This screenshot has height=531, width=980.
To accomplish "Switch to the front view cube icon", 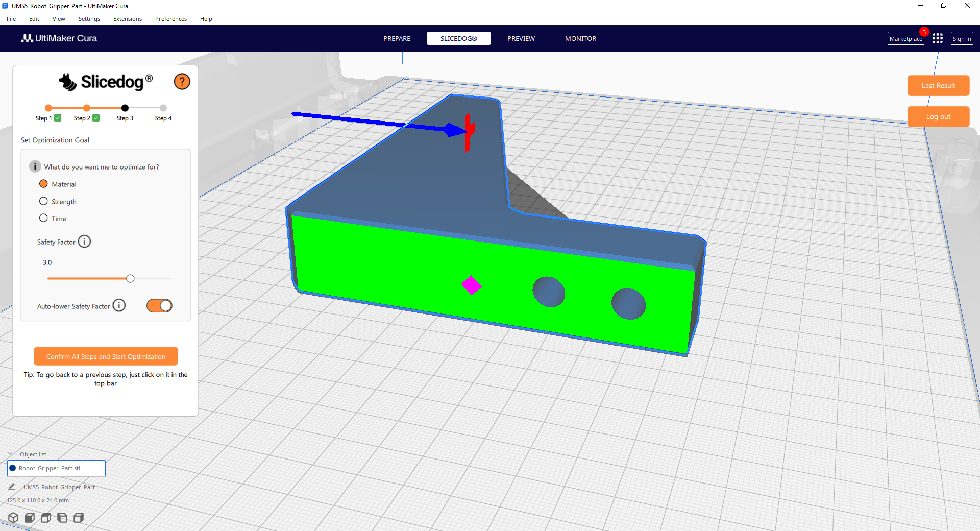I will pyautogui.click(x=30, y=518).
